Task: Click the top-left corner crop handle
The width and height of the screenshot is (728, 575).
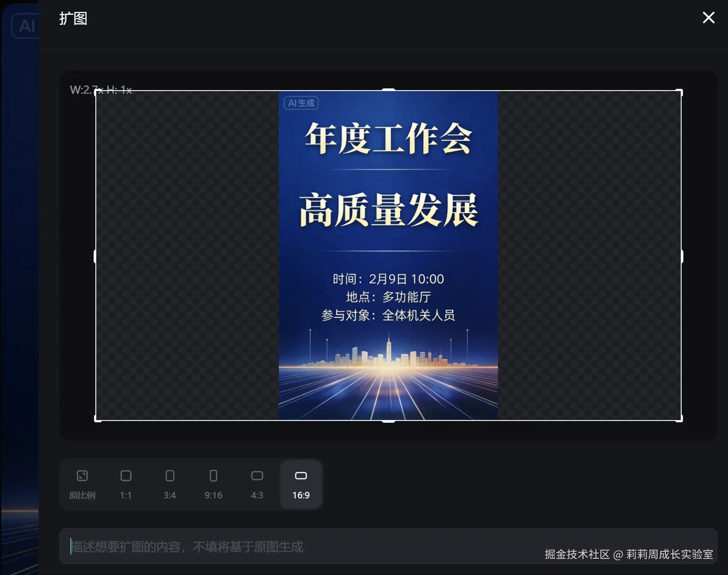Action: (97, 92)
